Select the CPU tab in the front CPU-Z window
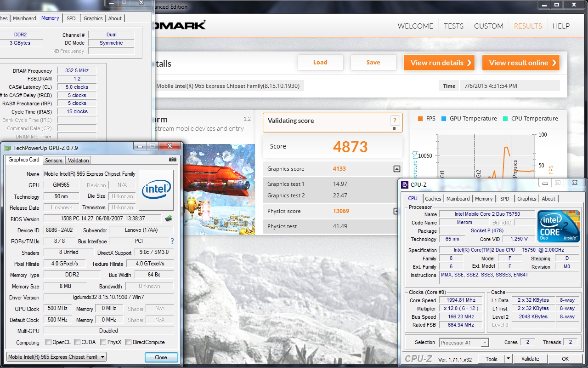This screenshot has height=368, width=588. (x=413, y=198)
